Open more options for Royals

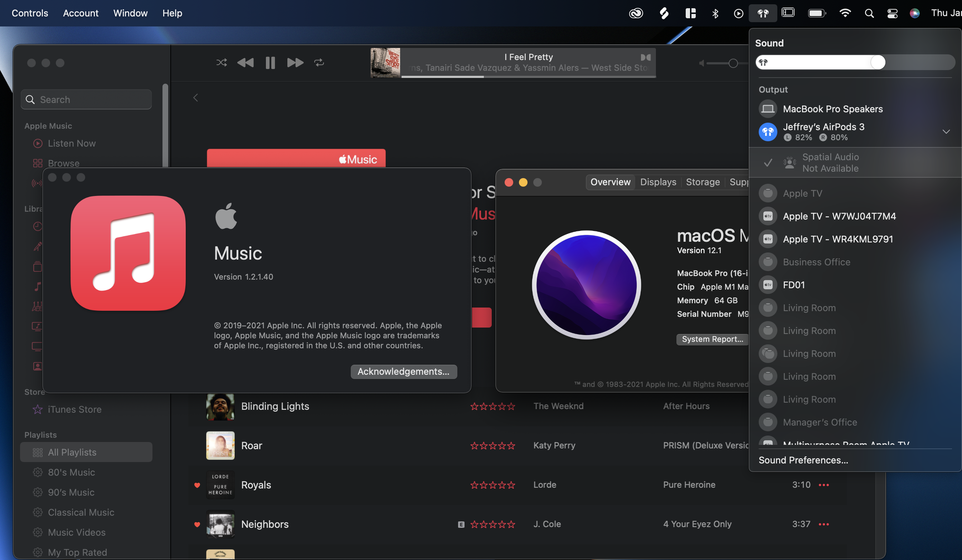point(824,485)
